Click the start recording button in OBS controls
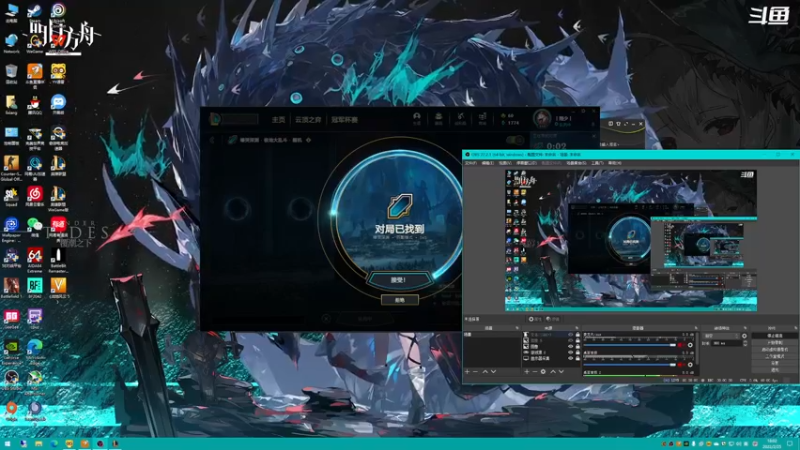Viewport: 800px width, 450px height. click(x=774, y=342)
